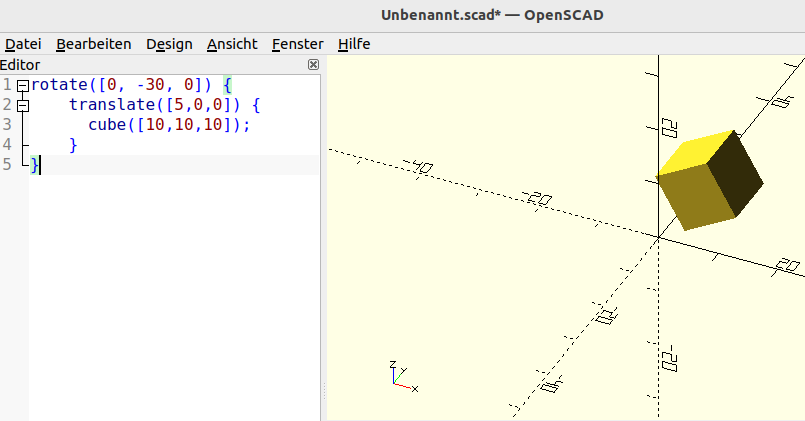805x421 pixels.
Task: Click the yellow cube in the 3D view
Action: click(x=709, y=181)
